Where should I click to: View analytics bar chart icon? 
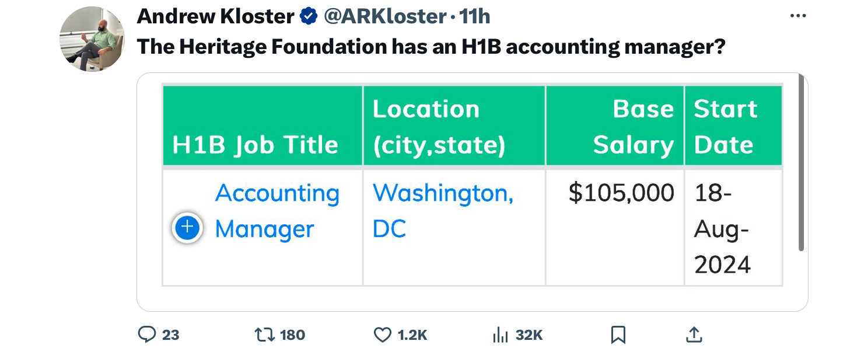501,335
